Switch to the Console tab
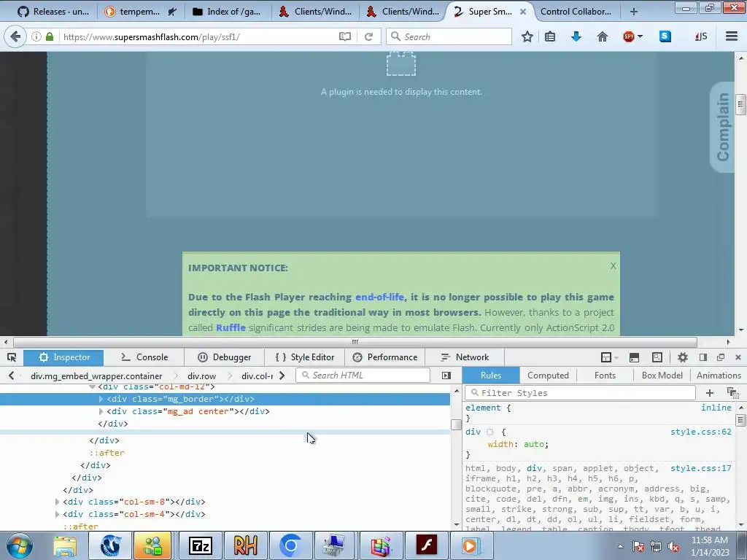Image resolution: width=747 pixels, height=560 pixels. [144, 357]
